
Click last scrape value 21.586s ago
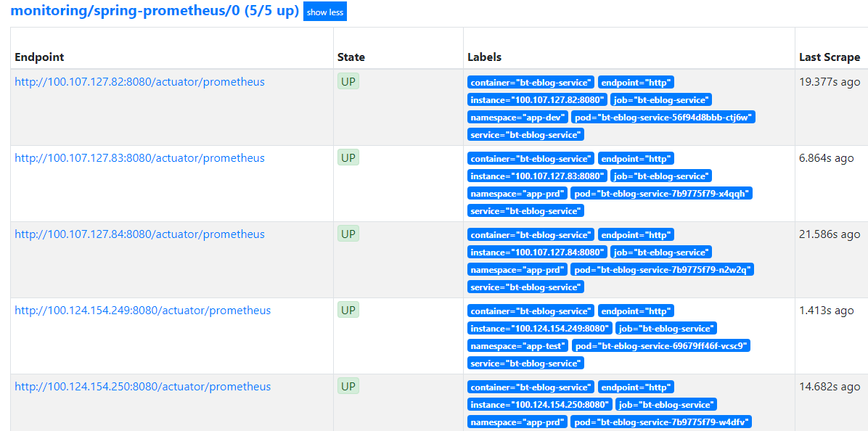coord(830,235)
